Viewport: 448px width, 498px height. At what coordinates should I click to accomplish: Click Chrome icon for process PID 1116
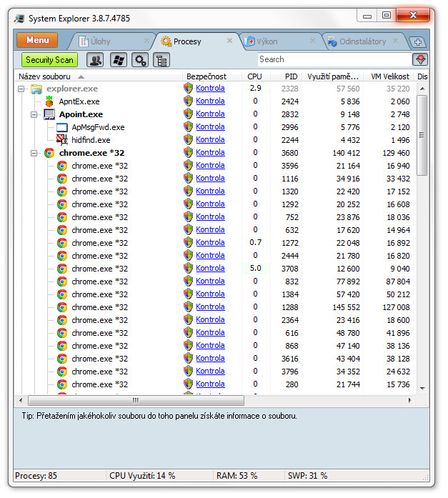pos(62,179)
